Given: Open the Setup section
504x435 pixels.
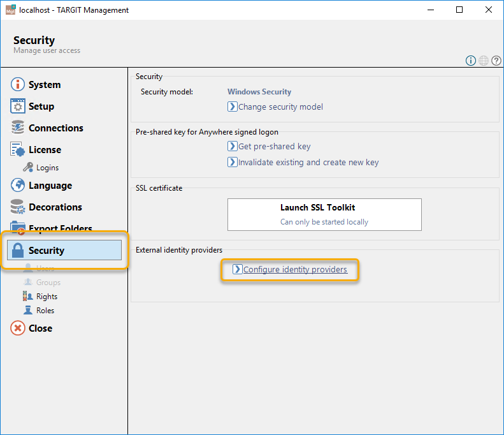Looking at the screenshot, I should point(41,106).
